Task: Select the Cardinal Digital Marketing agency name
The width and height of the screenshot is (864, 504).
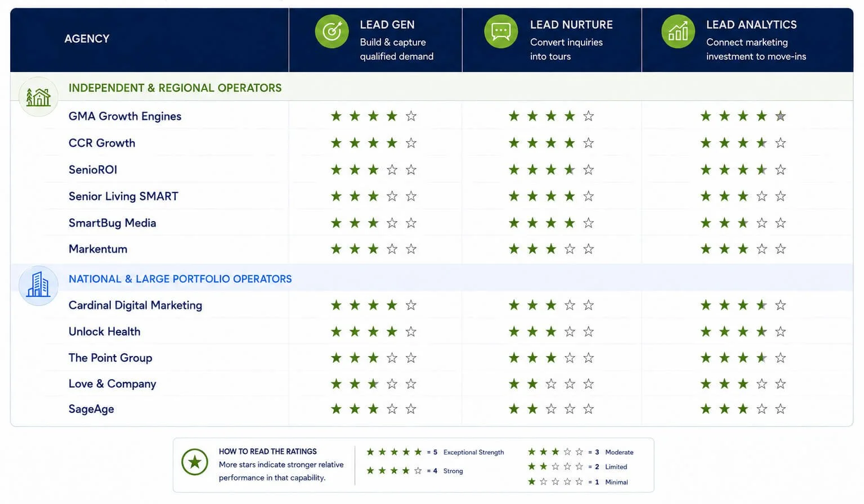Action: pos(135,305)
